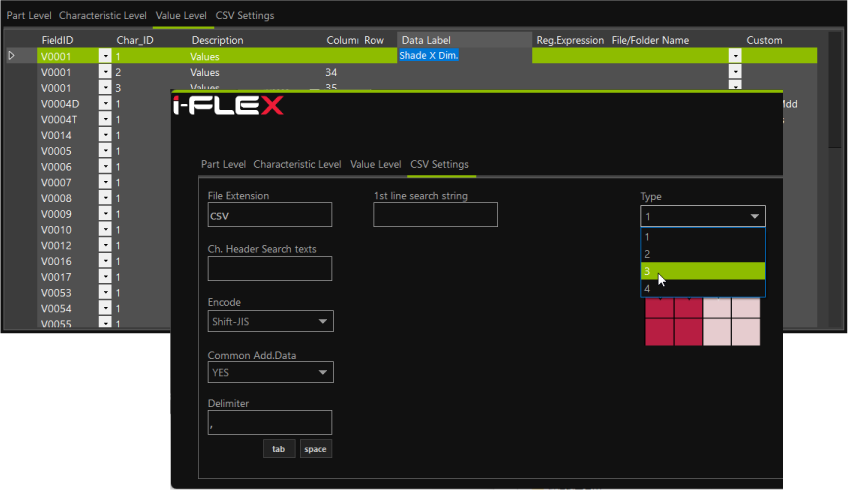848x491 pixels.
Task: Open the Encode Shift-JIS dropdown
Action: tap(322, 321)
